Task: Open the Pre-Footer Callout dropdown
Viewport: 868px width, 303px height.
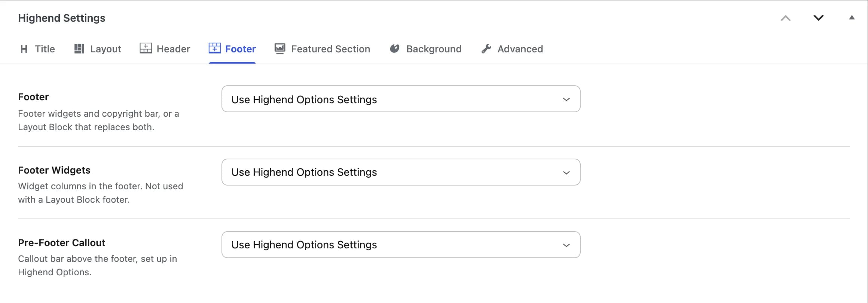Action: (401, 245)
